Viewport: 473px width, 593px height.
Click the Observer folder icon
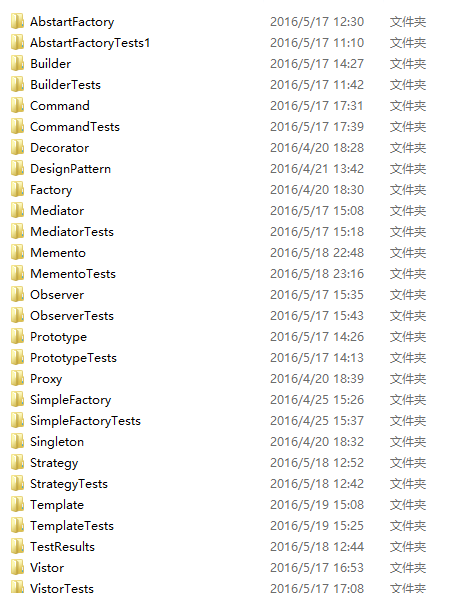point(17,295)
